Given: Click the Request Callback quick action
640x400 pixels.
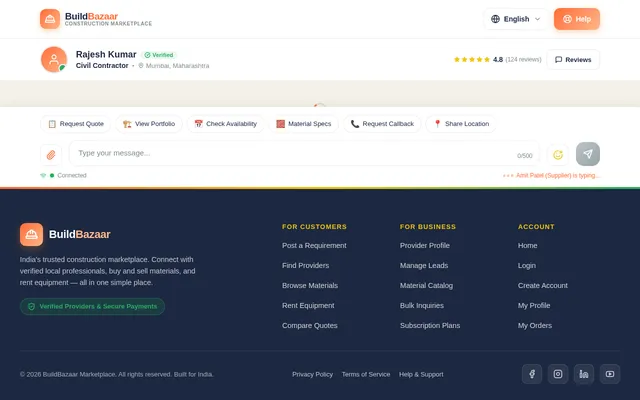Looking at the screenshot, I should (x=382, y=124).
